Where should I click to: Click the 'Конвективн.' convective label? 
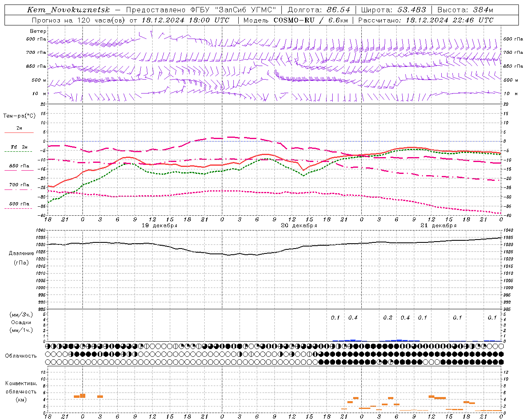coord(21,383)
